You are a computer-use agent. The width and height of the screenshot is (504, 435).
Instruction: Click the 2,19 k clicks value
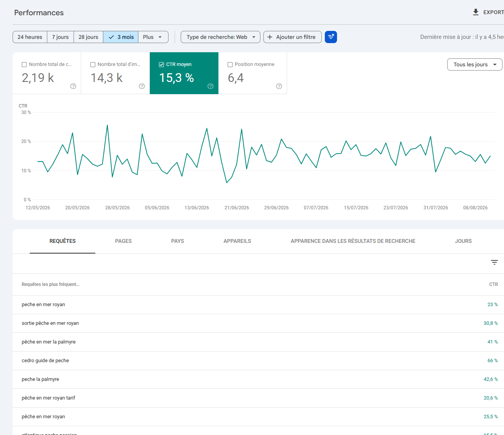[x=38, y=78]
